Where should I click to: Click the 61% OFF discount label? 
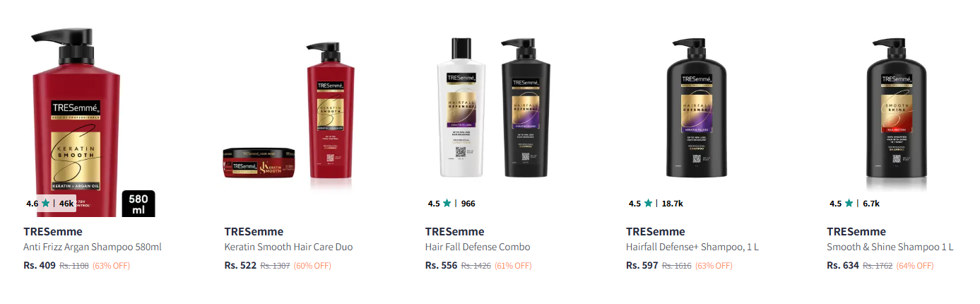(513, 266)
